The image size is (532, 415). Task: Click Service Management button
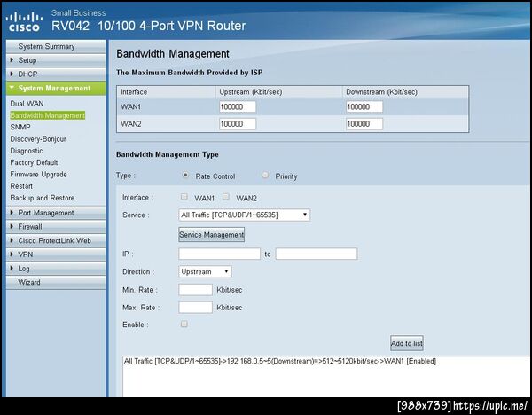pyautogui.click(x=211, y=235)
